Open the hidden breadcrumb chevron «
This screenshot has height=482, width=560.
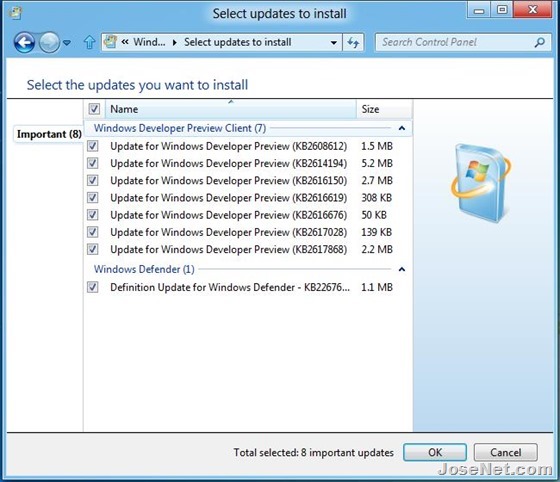point(125,42)
